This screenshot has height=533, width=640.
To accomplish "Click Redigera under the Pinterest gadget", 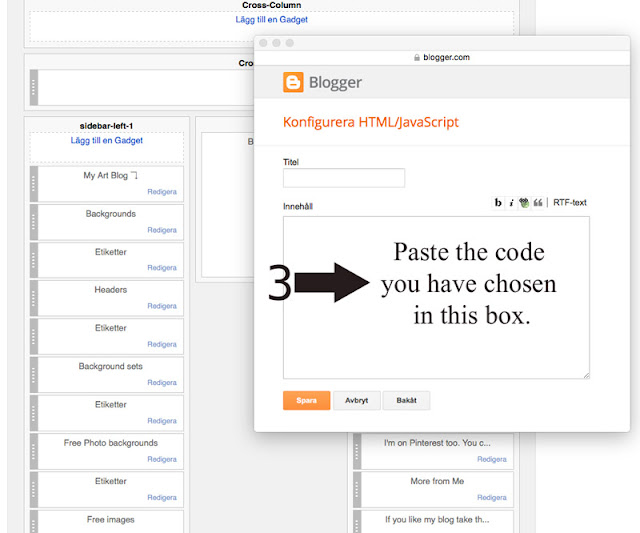I will 492,460.
